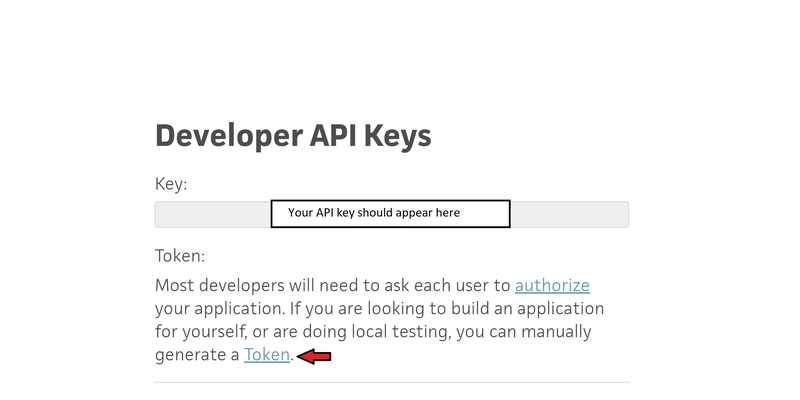The image size is (800, 400).
Task: Select the 'Your API key should appear here' box
Action: pos(391,213)
